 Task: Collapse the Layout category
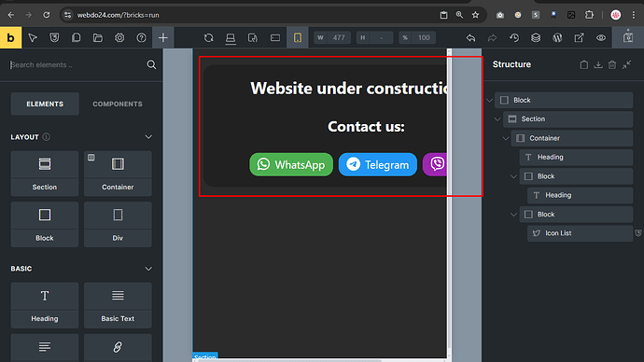click(x=148, y=136)
